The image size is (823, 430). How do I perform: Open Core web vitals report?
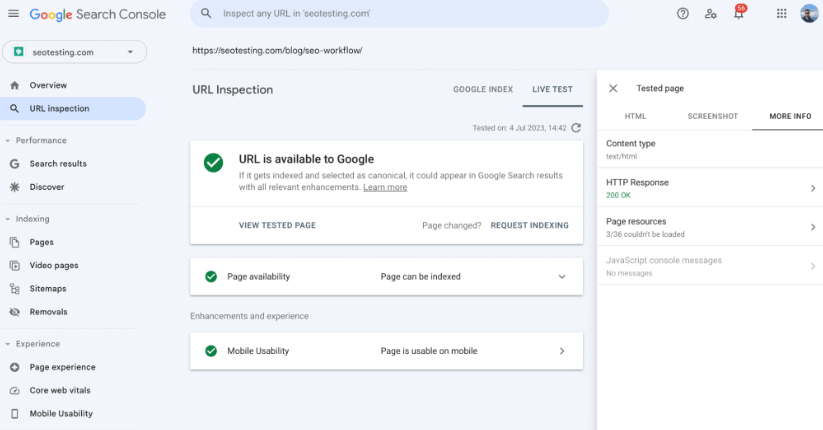pyautogui.click(x=60, y=390)
